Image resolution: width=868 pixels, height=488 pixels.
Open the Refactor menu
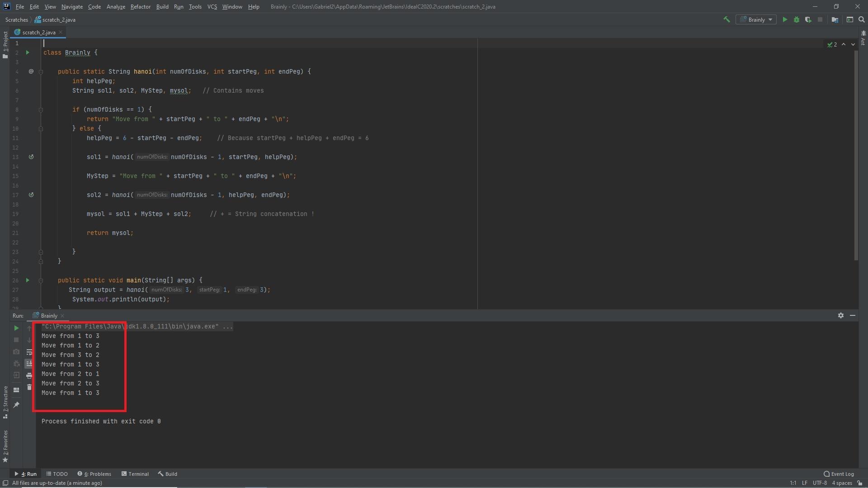point(140,7)
